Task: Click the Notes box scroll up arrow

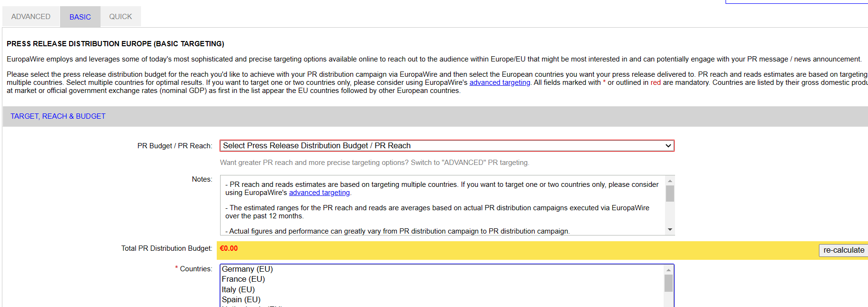Action: [670, 181]
